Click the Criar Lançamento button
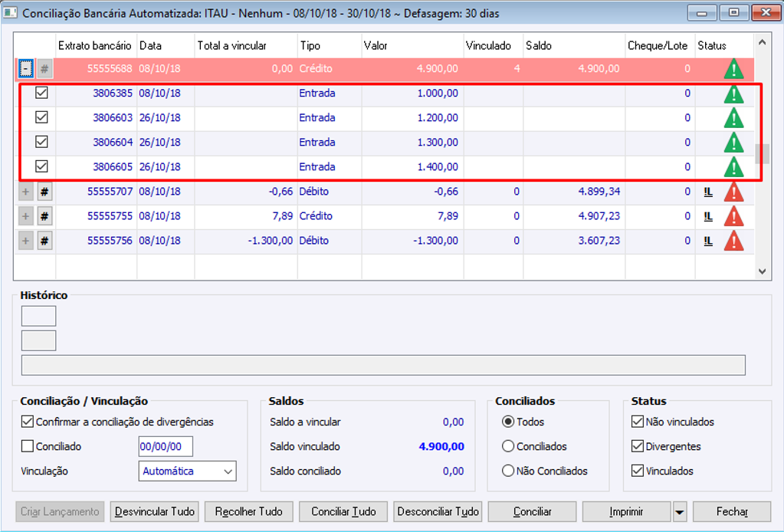 (60, 512)
